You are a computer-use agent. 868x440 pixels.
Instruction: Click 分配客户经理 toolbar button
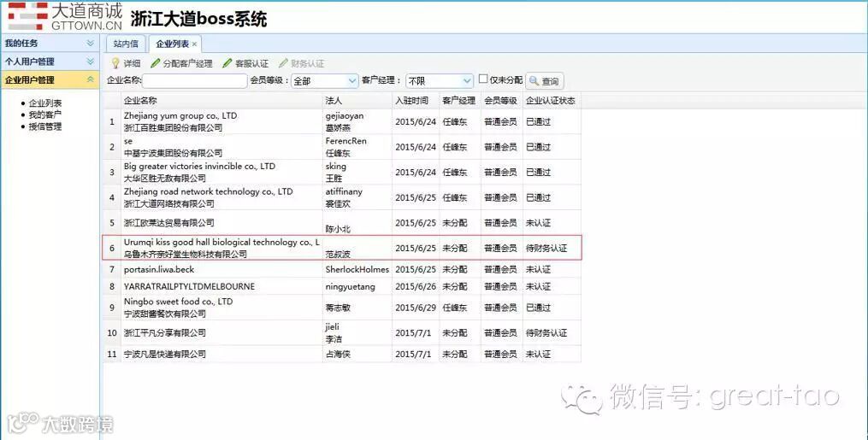click(181, 63)
